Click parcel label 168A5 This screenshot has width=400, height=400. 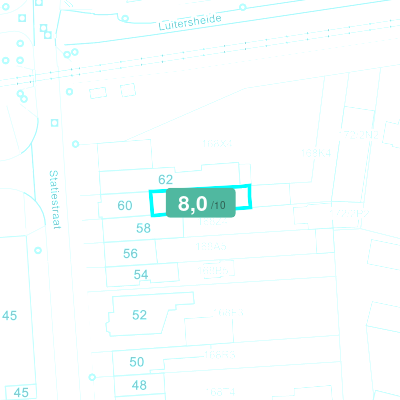pyautogui.click(x=211, y=246)
